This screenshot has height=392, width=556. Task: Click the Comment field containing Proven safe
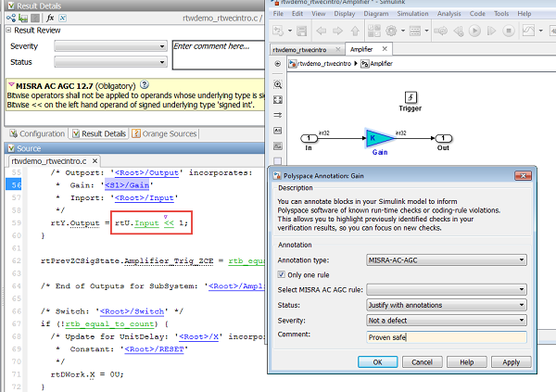point(447,337)
